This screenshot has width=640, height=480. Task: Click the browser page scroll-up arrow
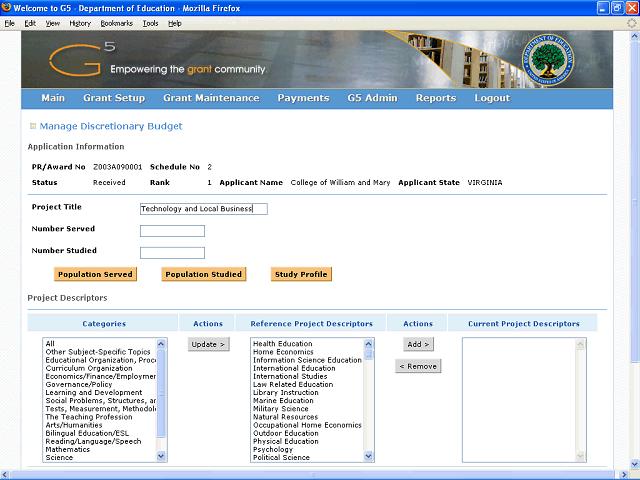coord(635,36)
